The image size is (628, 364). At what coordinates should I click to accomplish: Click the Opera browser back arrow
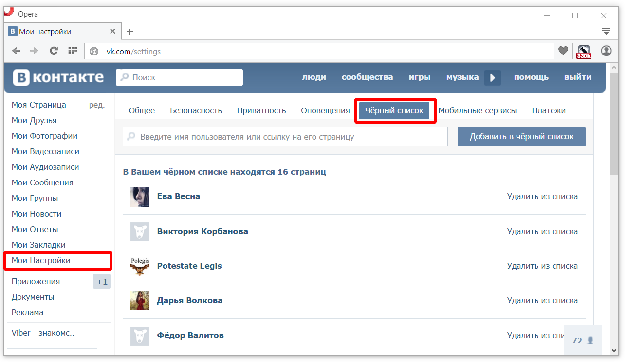pyautogui.click(x=16, y=51)
